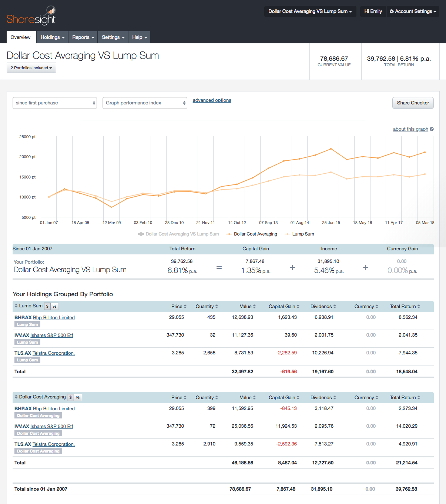Click the 78,686.67 current value figure
Image resolution: width=446 pixels, height=504 pixels.
pyautogui.click(x=334, y=59)
